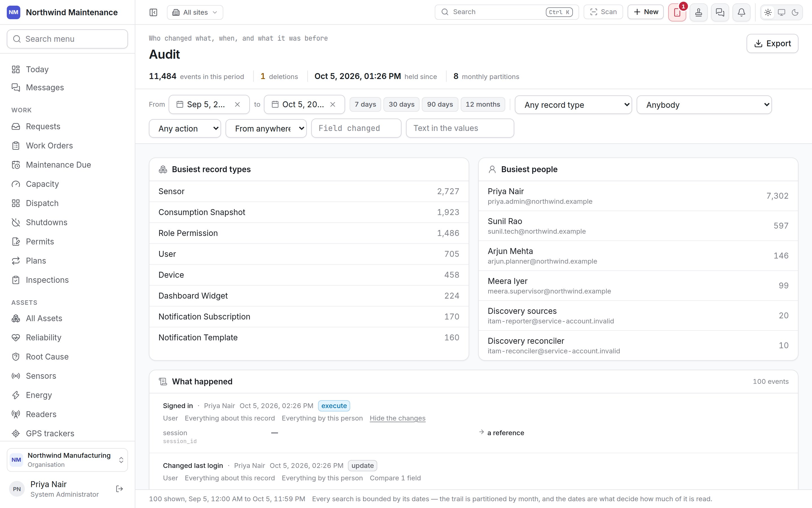812x508 pixels.
Task: Open the chat messages icon in top bar
Action: (720, 12)
